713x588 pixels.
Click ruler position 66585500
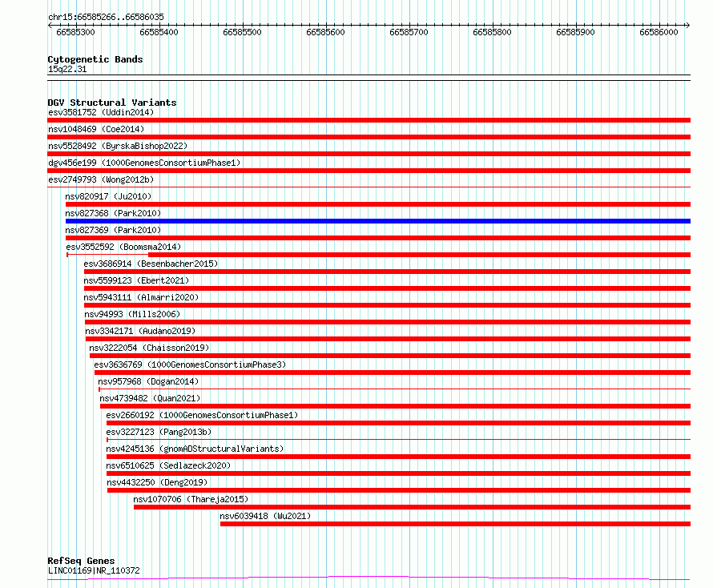point(242,32)
